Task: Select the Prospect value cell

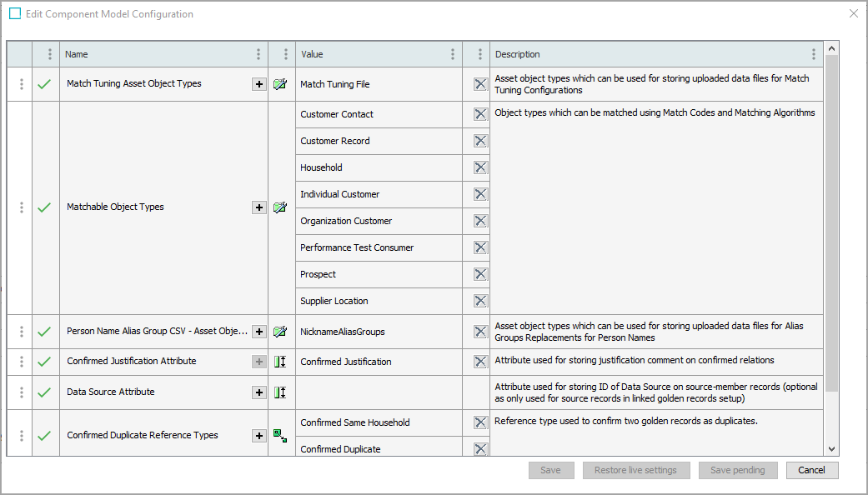Action: 378,274
